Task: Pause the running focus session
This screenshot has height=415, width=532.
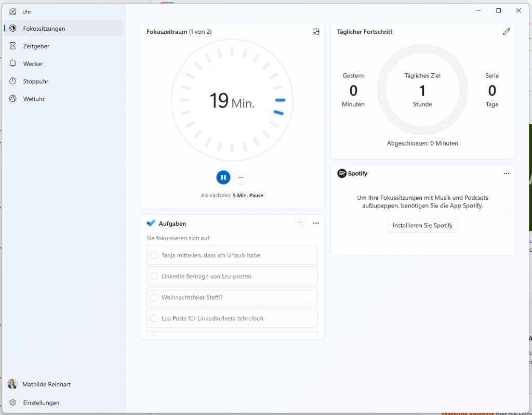Action: click(223, 177)
